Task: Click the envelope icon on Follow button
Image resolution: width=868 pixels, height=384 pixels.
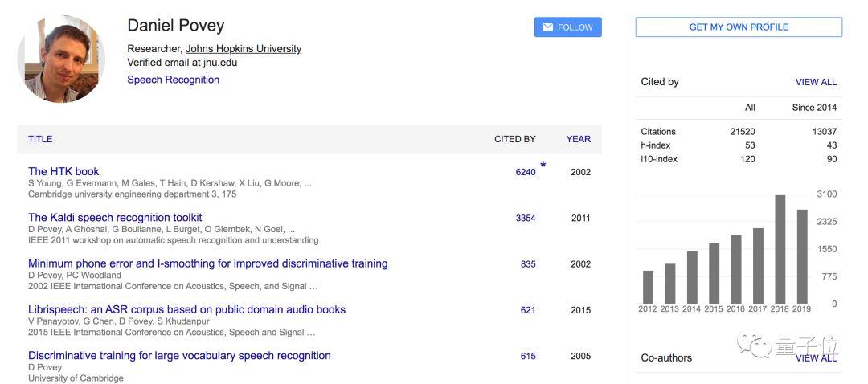Action: tap(547, 27)
